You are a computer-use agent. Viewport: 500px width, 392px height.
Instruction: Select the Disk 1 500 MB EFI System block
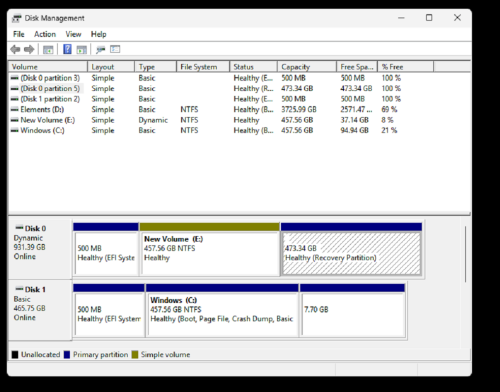pos(109,311)
